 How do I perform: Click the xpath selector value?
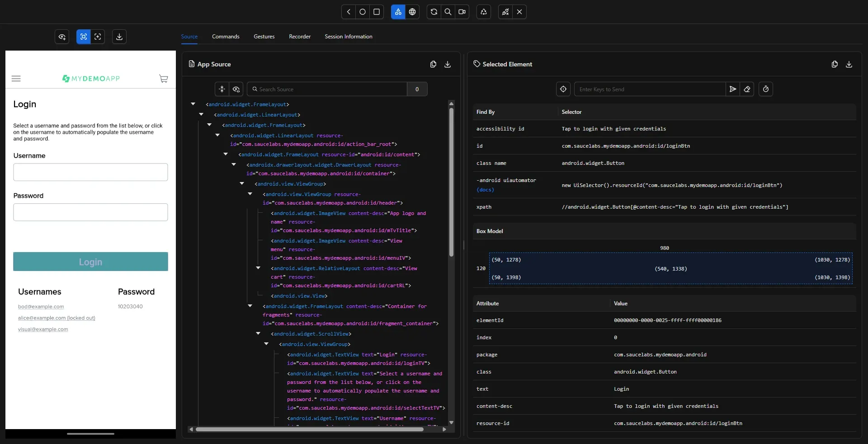pyautogui.click(x=675, y=207)
